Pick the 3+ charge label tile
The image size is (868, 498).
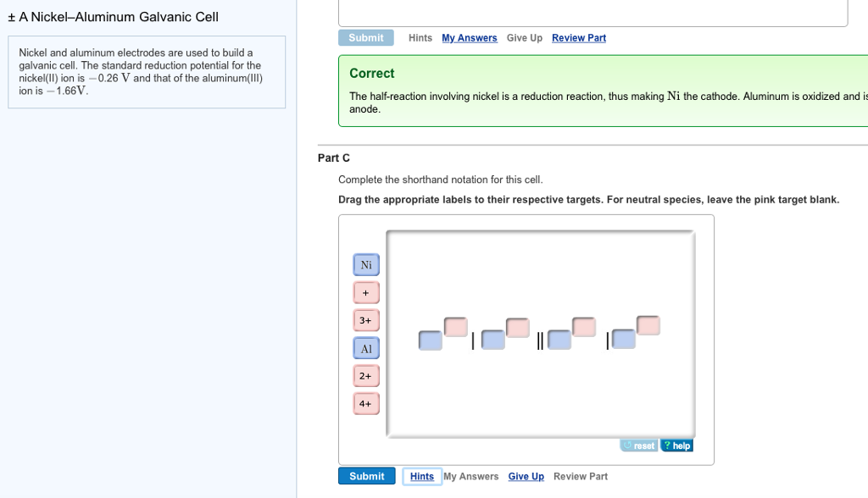(366, 321)
